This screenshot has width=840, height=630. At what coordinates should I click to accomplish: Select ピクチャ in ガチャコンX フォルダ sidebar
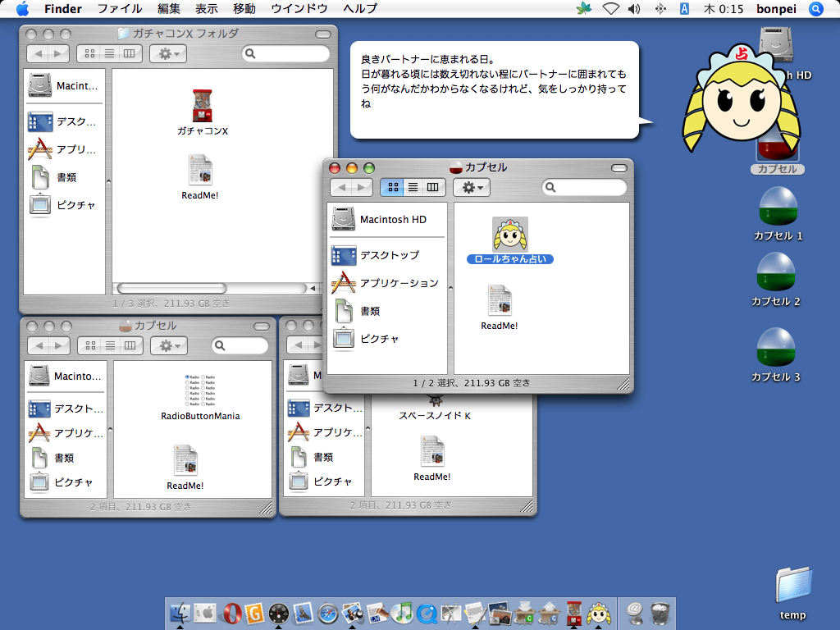64,205
